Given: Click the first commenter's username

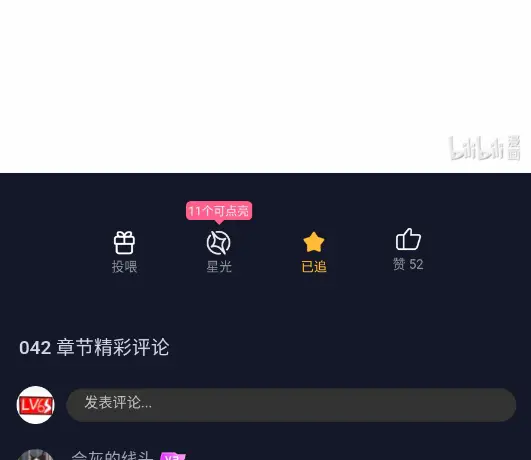Looking at the screenshot, I should [112, 455].
